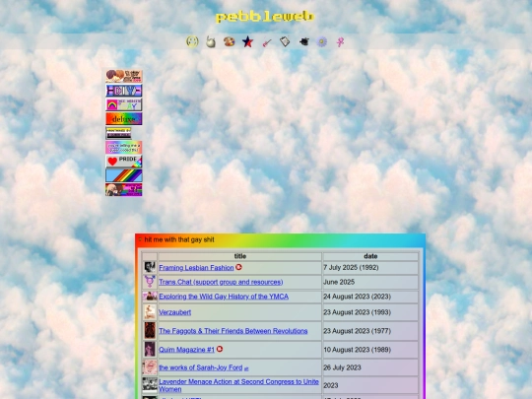Open the purple flower nav icon
The image size is (532, 399).
click(321, 41)
